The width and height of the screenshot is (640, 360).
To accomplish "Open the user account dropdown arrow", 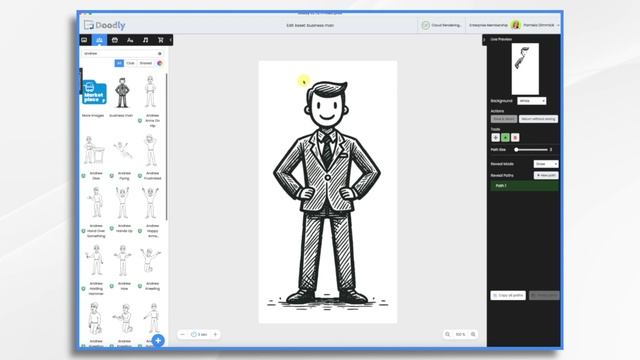I will [558, 25].
